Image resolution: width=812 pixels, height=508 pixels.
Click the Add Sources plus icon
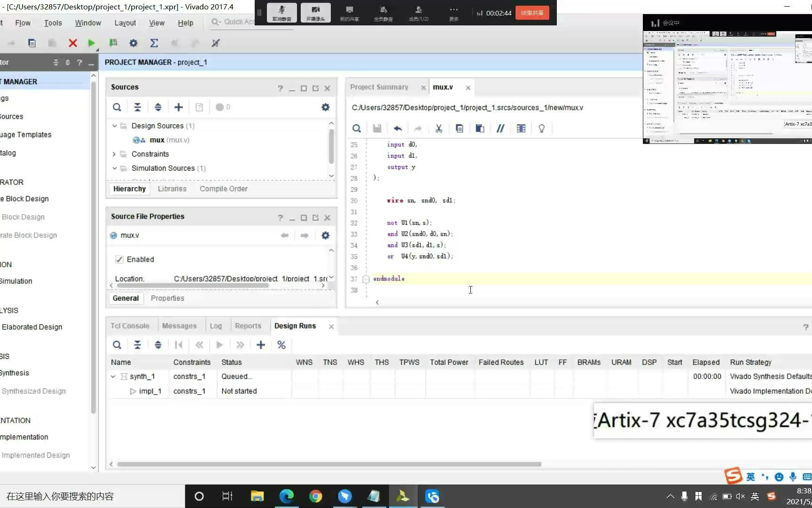pos(179,107)
